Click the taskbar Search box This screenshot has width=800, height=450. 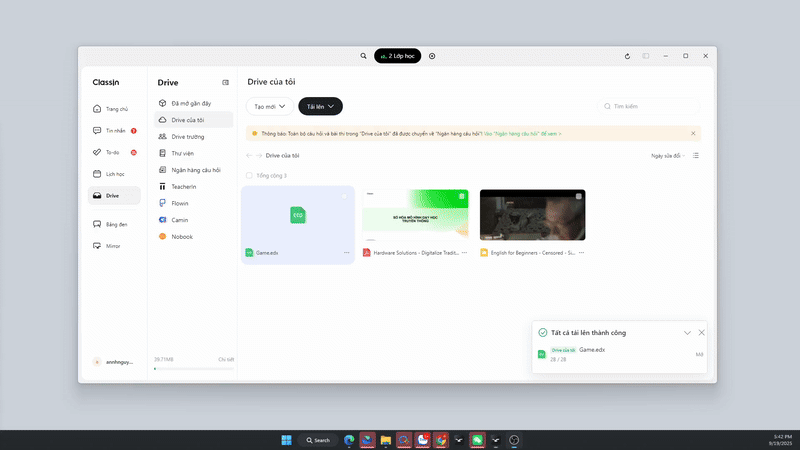click(318, 440)
